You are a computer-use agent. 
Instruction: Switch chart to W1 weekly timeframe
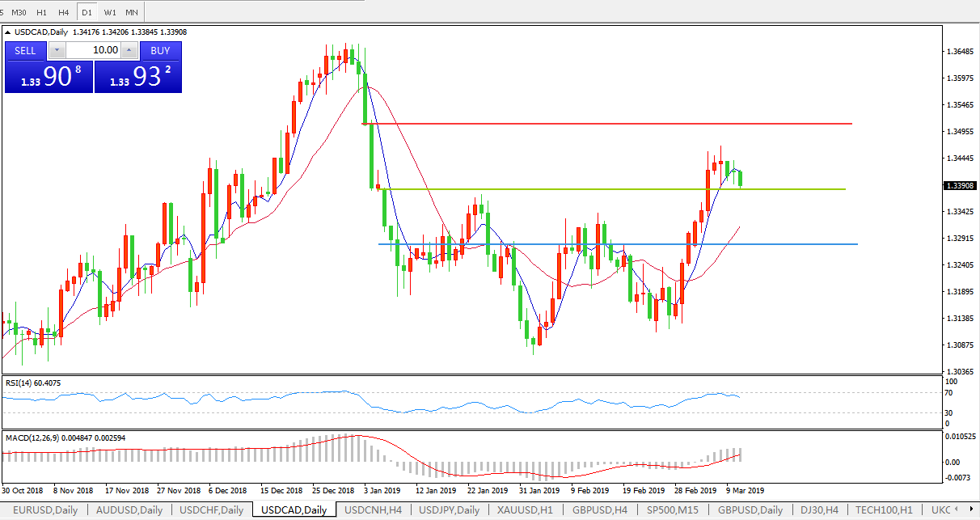110,12
